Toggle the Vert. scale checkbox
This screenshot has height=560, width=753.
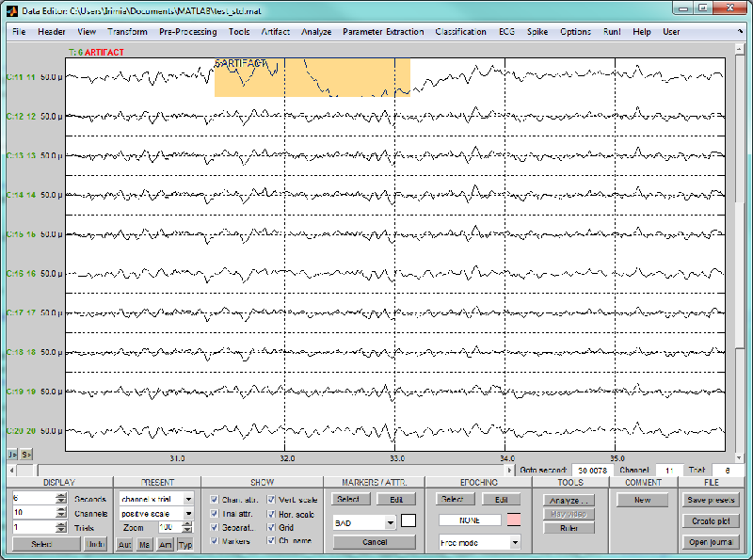pos(271,500)
